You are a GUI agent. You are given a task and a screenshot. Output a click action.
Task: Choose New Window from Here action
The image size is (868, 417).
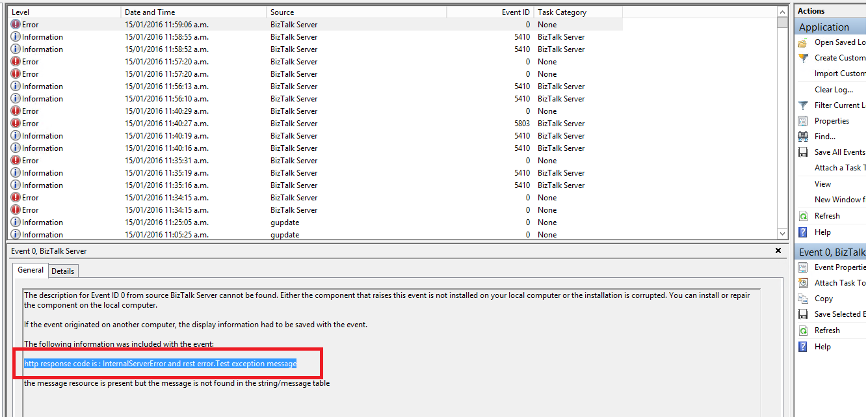[x=840, y=200]
